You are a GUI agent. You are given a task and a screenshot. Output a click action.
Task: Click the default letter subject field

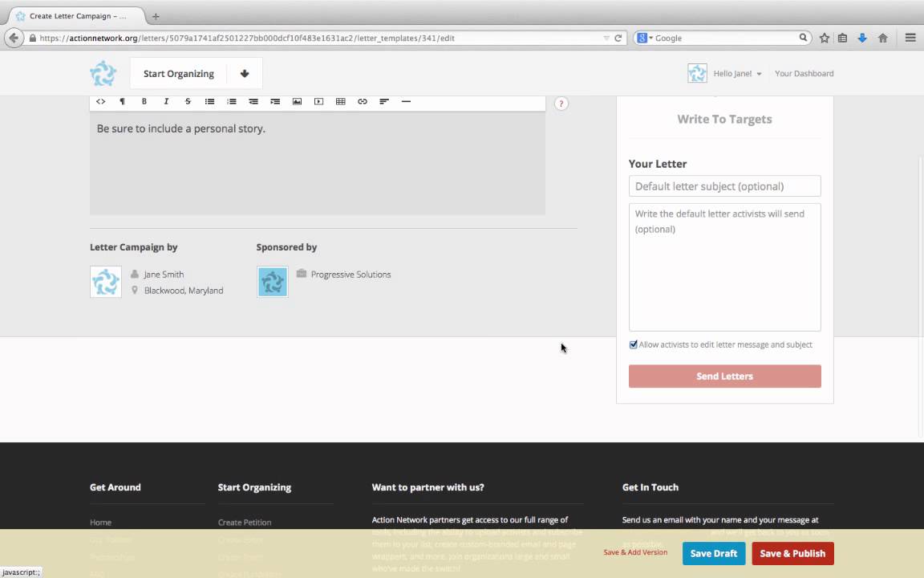pos(724,186)
